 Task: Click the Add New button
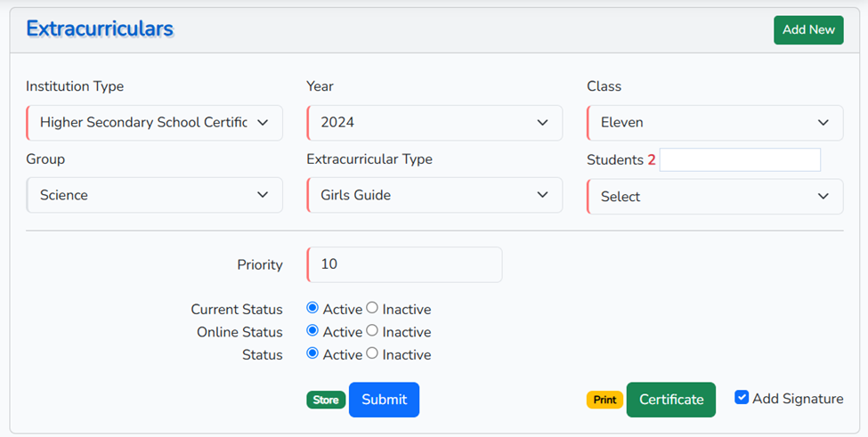tap(808, 29)
